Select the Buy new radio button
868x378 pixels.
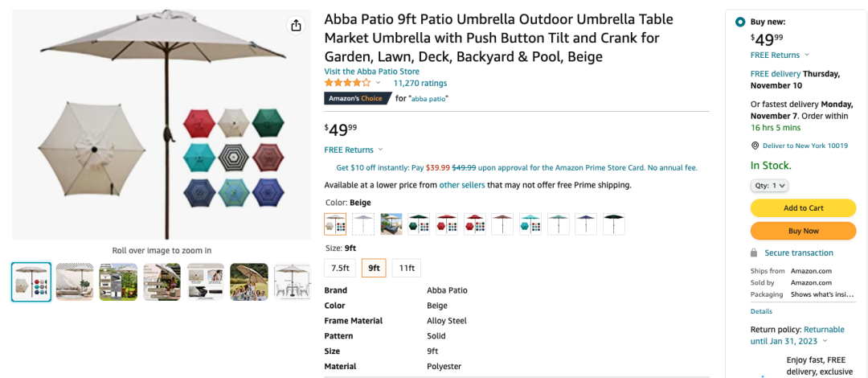(739, 22)
